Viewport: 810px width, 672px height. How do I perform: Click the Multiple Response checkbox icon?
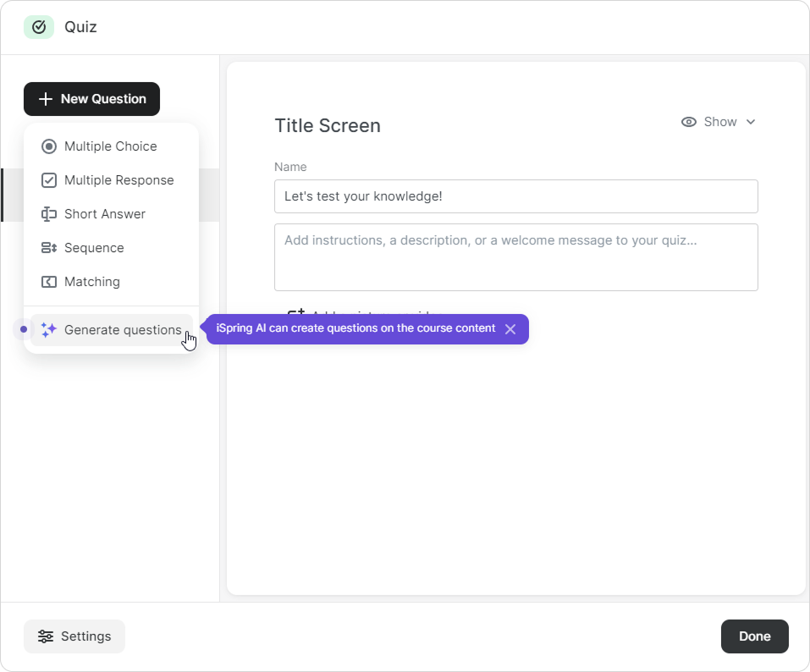pos(49,180)
